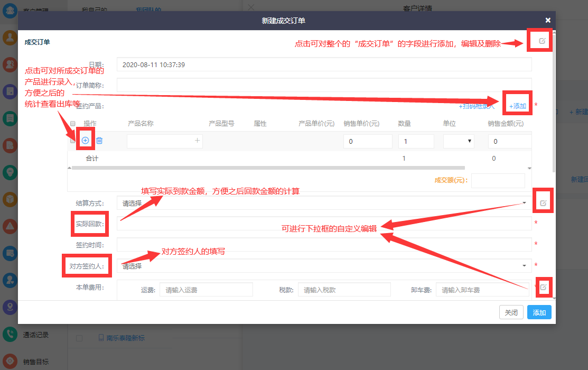Tick checkbox beside 南乐泰隆新标 in background list
This screenshot has width=588, height=370.
79,338
